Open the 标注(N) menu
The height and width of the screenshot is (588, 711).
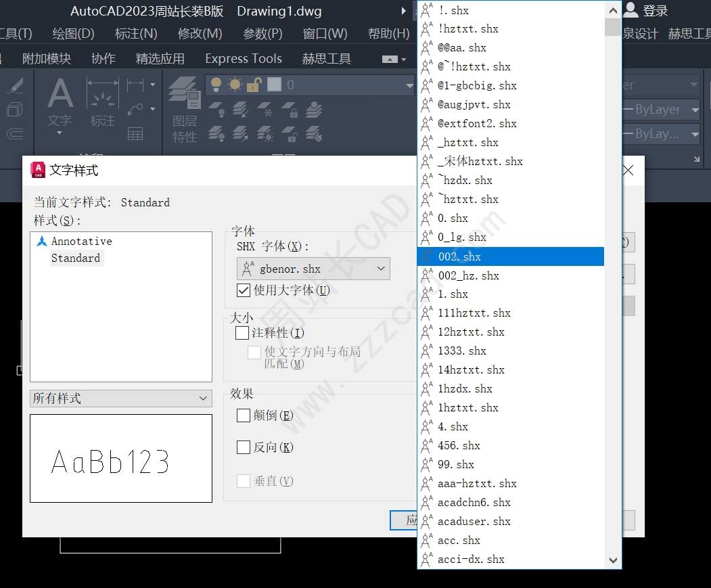(136, 34)
